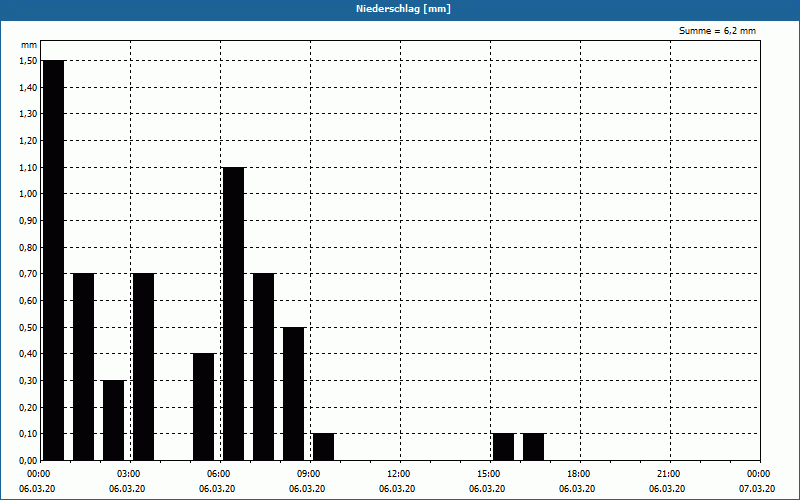Image resolution: width=800 pixels, height=500 pixels.
Task: Click the 09:00 time axis label
Action: coord(309,474)
